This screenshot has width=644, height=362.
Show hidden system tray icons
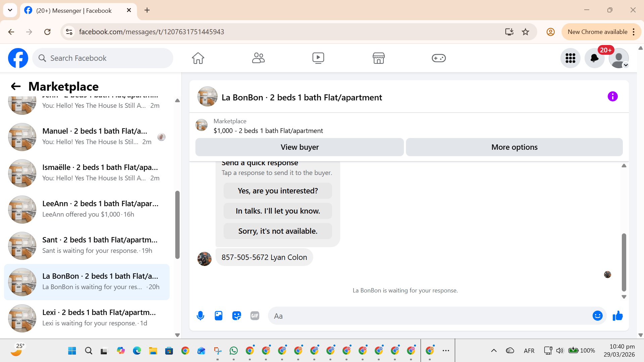point(494,351)
